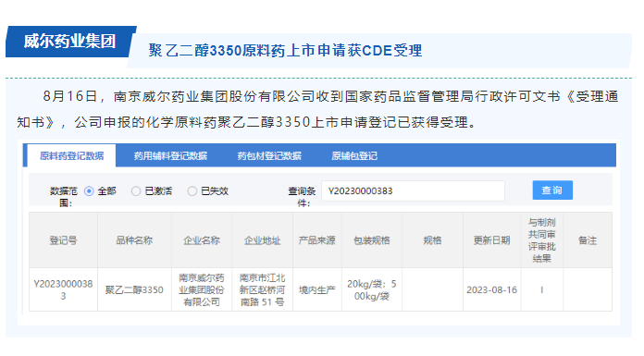Click the paragraph text beginning 8月16日

click(317, 109)
